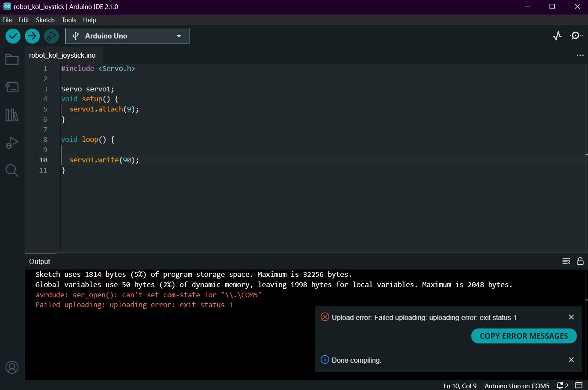The width and height of the screenshot is (588, 390).
Task: Click the Servo servo1; declaration line
Action: pos(88,89)
